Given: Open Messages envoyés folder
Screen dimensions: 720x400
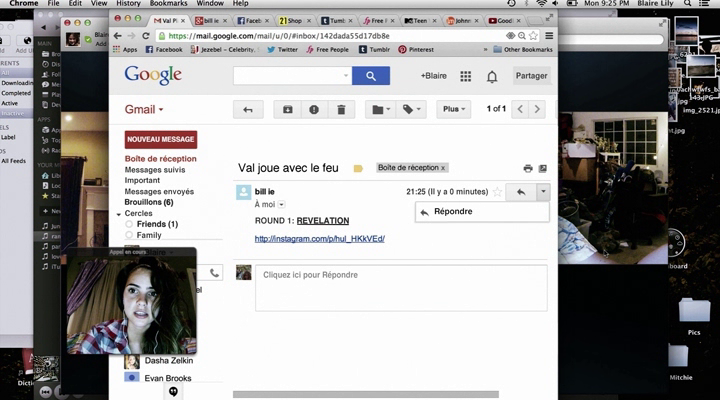Looking at the screenshot, I should [159, 192].
